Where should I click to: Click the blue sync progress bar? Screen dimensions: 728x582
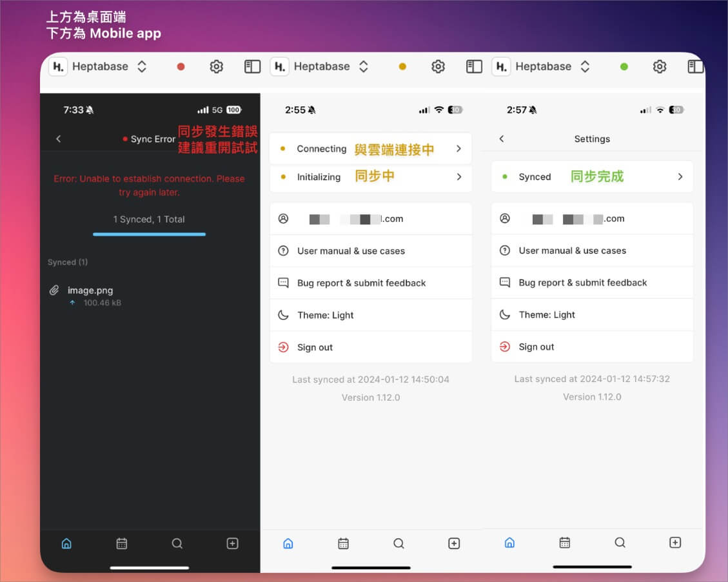pos(149,234)
